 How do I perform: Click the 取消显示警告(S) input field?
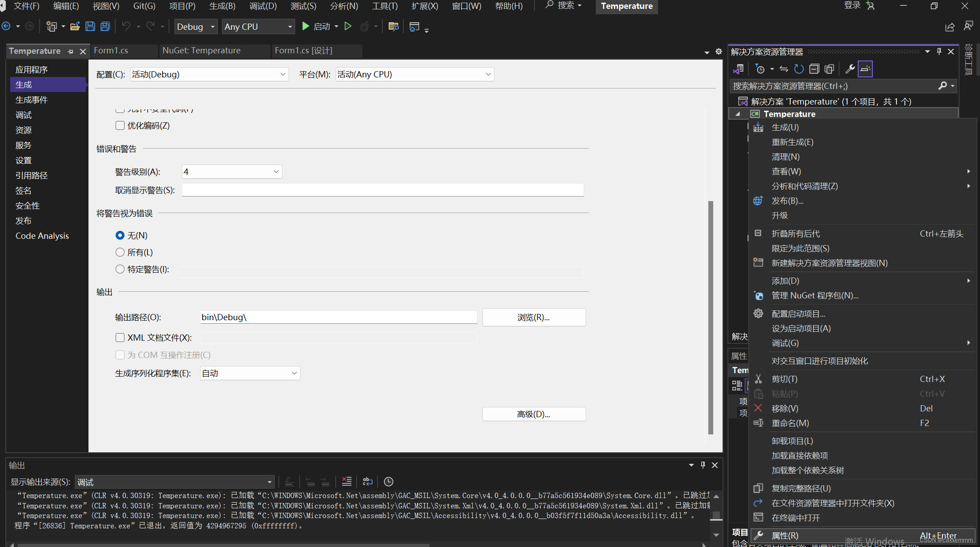(382, 190)
